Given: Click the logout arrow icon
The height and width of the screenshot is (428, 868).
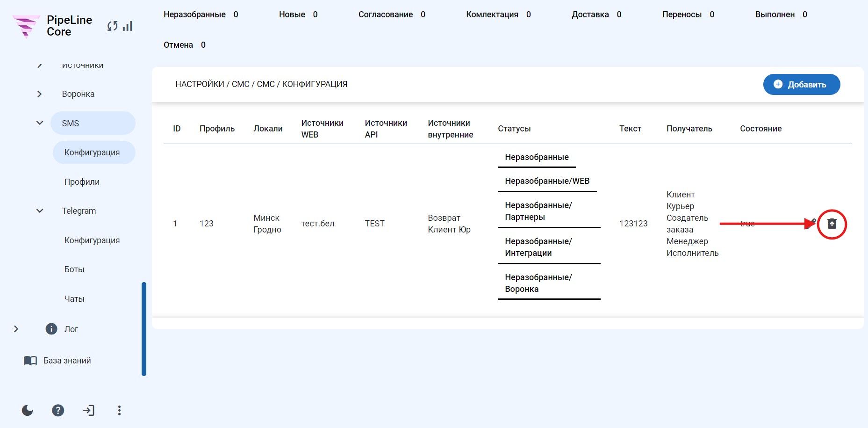Looking at the screenshot, I should [x=88, y=410].
